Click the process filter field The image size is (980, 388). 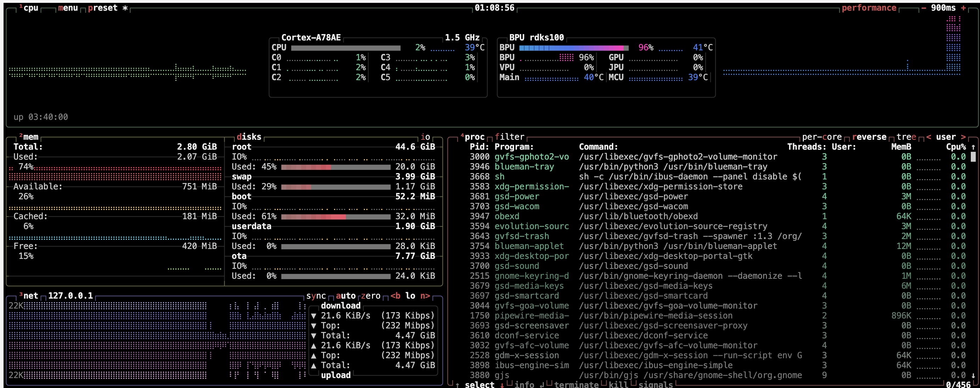tap(509, 137)
